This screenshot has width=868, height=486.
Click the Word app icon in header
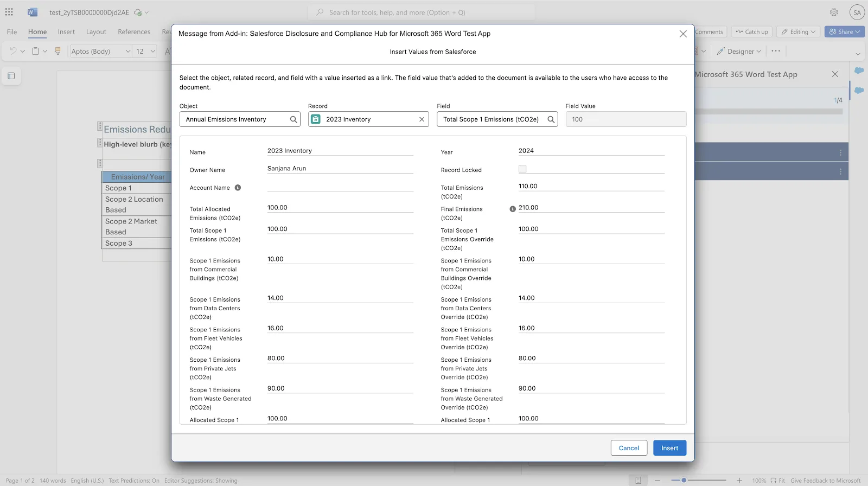[33, 12]
